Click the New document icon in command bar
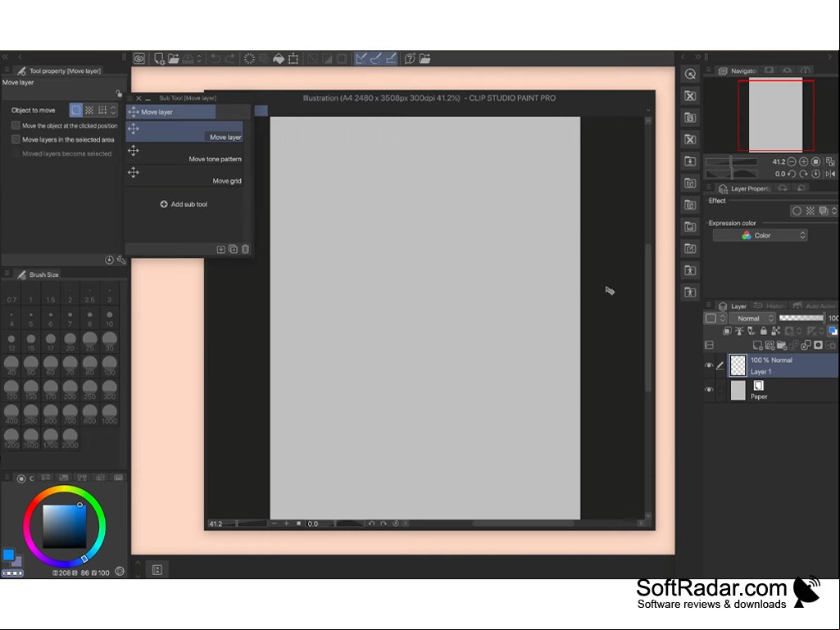 (x=159, y=58)
